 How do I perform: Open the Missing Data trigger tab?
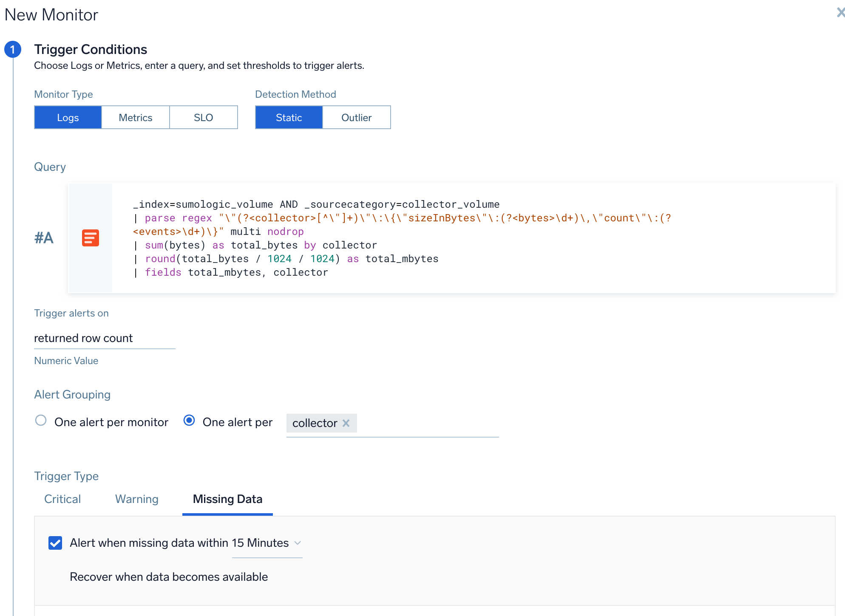pos(227,499)
